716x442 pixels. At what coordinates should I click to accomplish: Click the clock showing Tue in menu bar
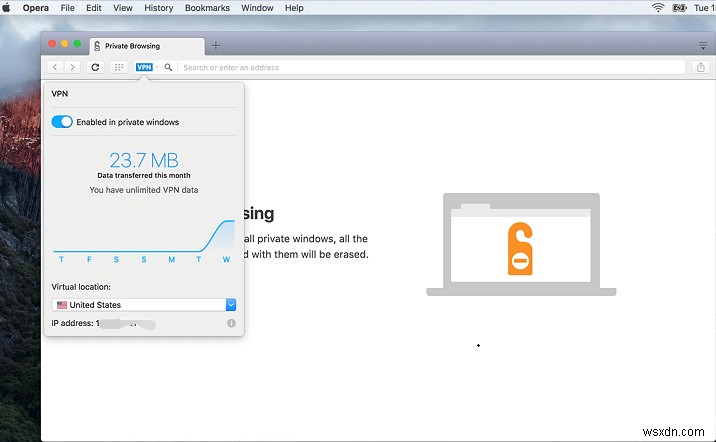coord(705,8)
